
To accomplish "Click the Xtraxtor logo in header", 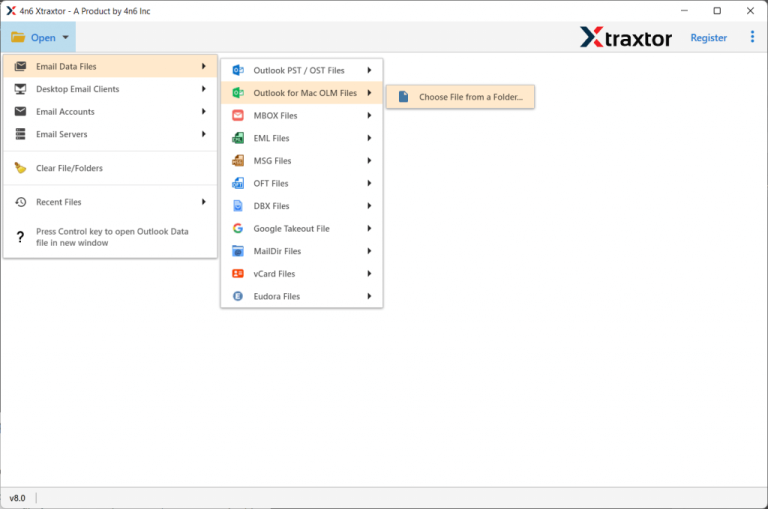I will [x=626, y=37].
